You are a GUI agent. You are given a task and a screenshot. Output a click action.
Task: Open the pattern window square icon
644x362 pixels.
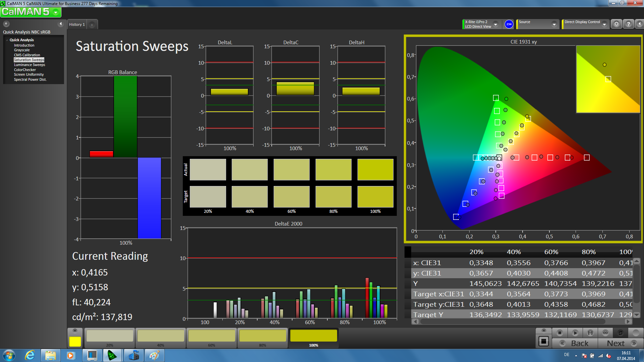pos(543,342)
